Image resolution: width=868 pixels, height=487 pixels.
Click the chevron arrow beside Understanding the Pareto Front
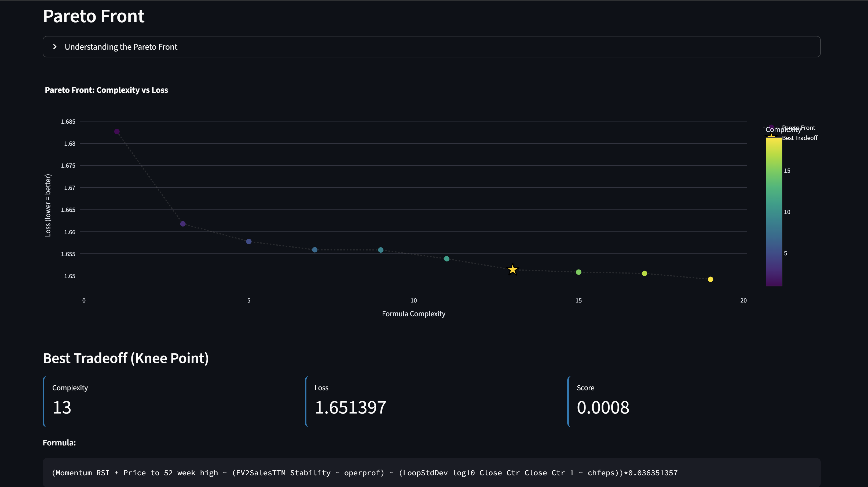coord(55,47)
